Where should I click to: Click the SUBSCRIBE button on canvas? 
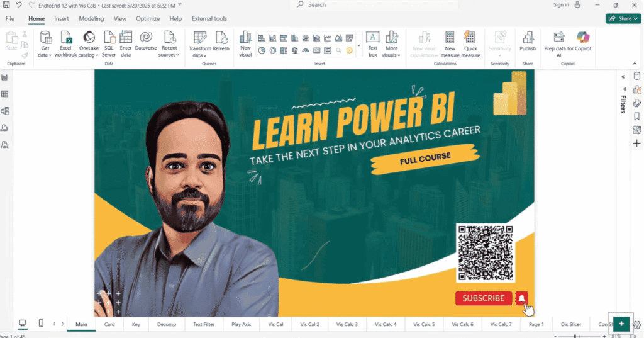click(x=484, y=298)
